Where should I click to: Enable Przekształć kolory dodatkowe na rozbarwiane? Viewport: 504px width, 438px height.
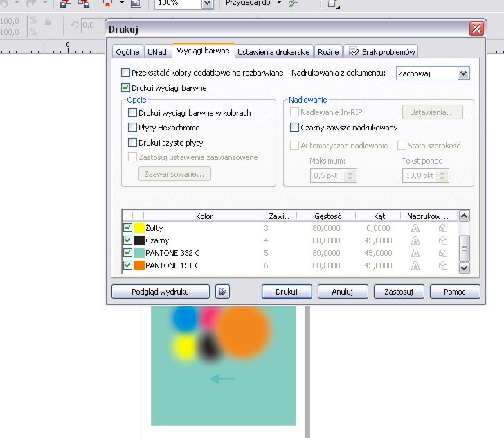[125, 73]
